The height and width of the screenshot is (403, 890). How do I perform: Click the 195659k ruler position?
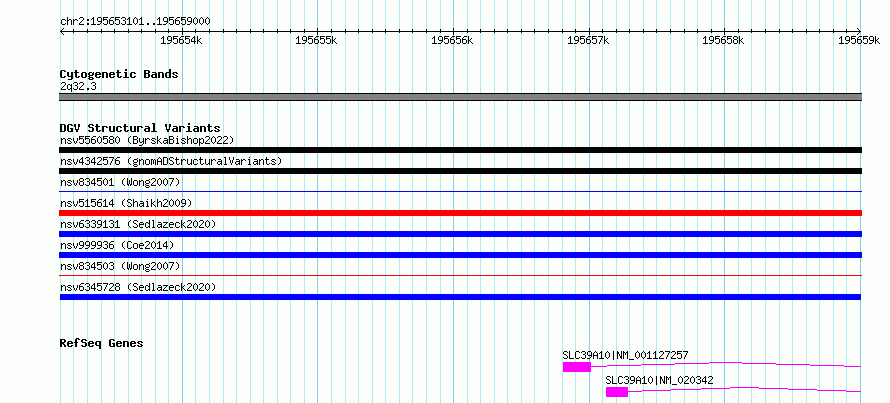[859, 40]
